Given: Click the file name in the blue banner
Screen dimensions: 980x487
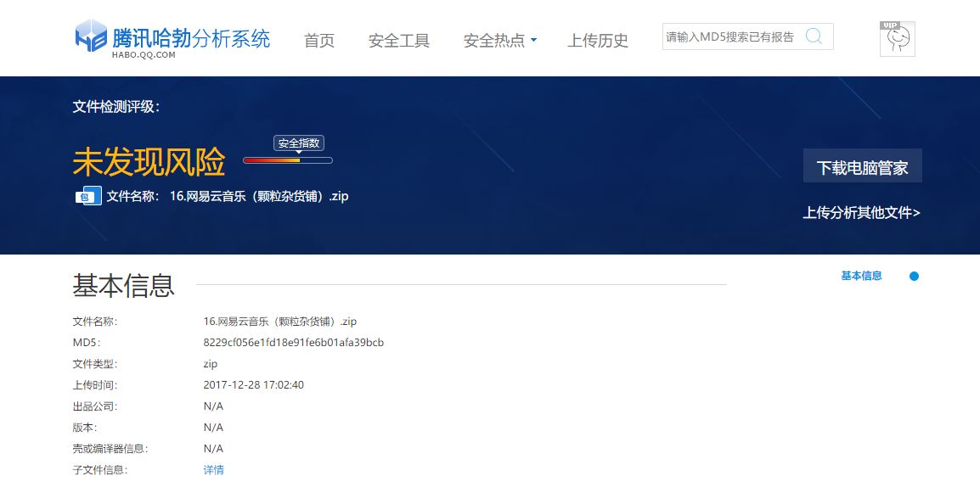Looking at the screenshot, I should click(x=259, y=196).
